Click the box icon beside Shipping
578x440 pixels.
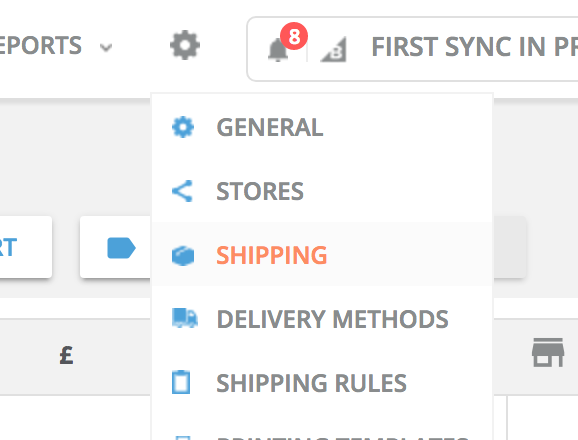[x=183, y=255]
